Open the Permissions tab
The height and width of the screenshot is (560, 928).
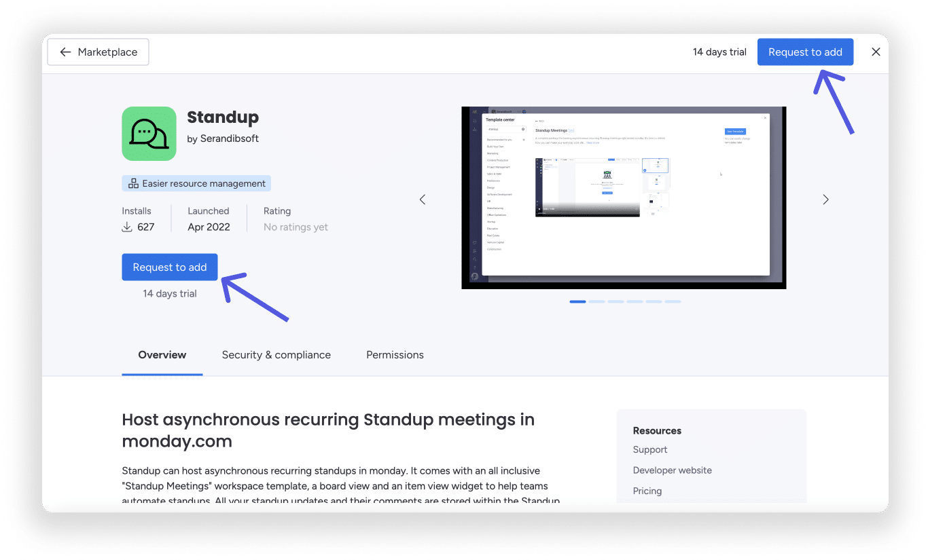point(395,355)
